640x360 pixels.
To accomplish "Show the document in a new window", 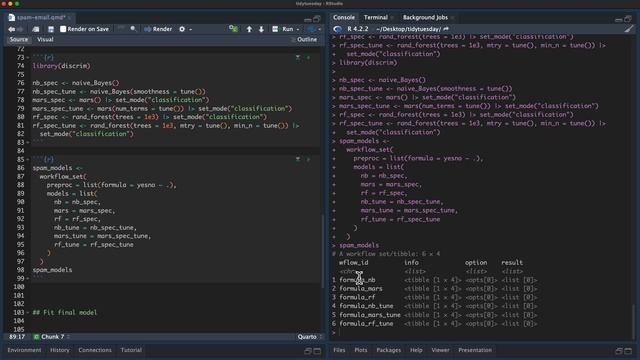I will (x=36, y=29).
